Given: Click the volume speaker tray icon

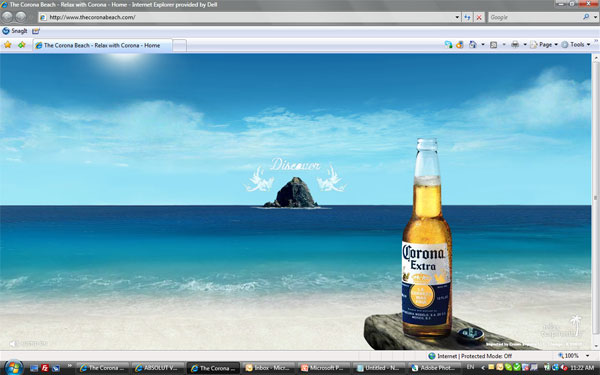Looking at the screenshot, I should pyautogui.click(x=564, y=368).
